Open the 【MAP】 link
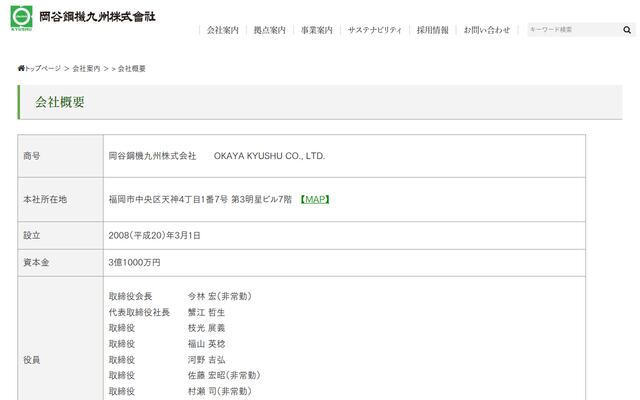Viewport: 640px width, 400px height. pyautogui.click(x=315, y=199)
